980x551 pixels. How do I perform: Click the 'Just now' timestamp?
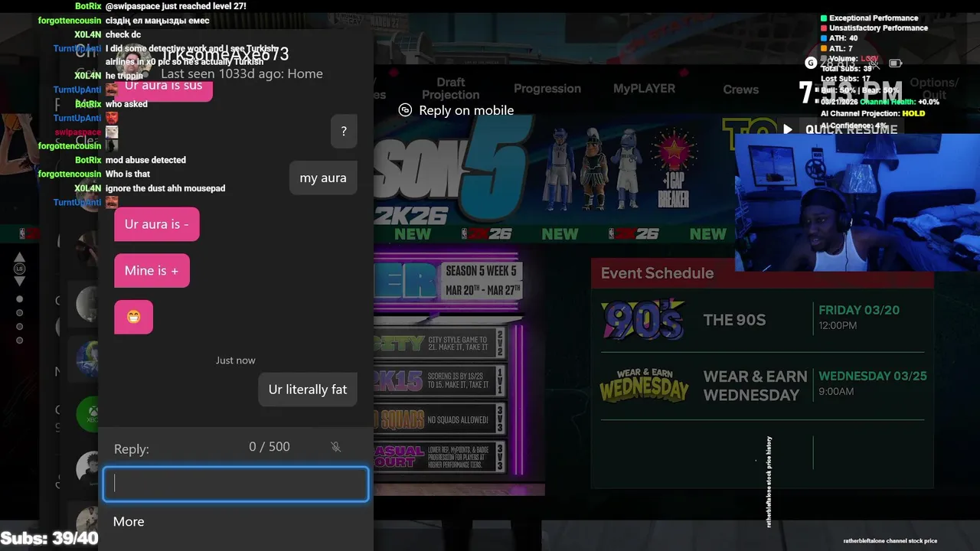236,360
